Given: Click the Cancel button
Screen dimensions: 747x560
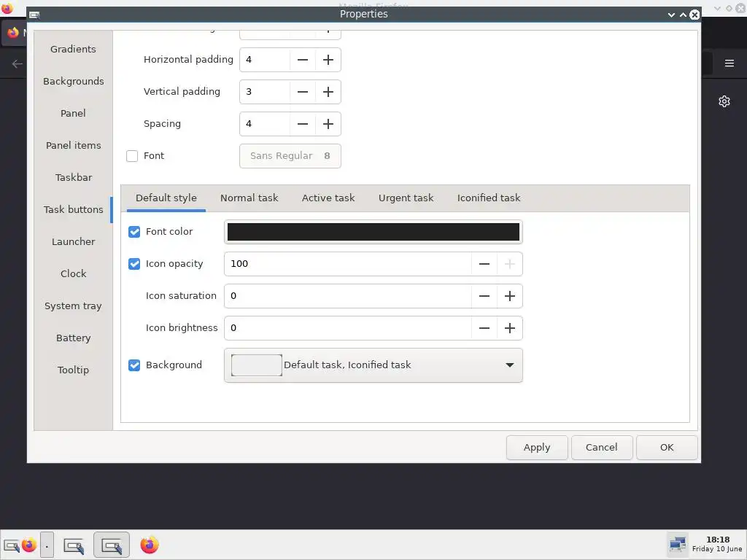Looking at the screenshot, I should (602, 448).
